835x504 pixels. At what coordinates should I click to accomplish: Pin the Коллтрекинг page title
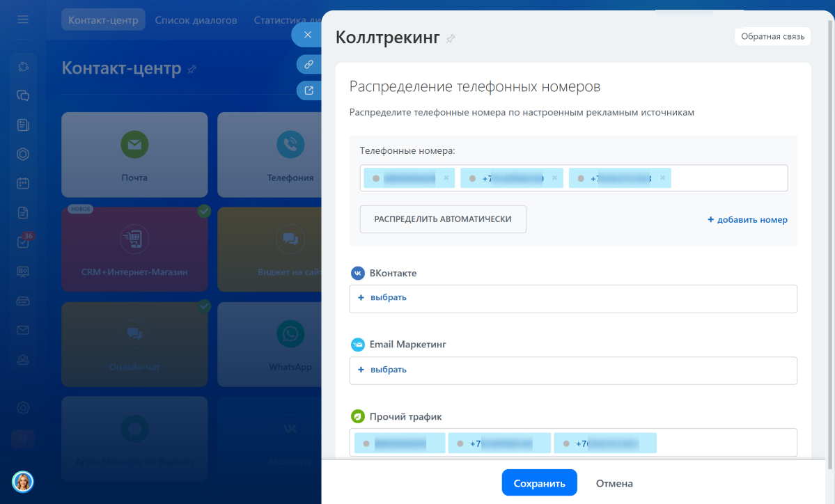[x=451, y=38]
